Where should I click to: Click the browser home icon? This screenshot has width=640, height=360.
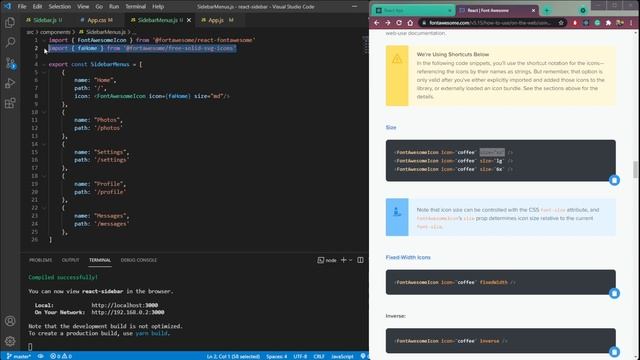click(410, 23)
